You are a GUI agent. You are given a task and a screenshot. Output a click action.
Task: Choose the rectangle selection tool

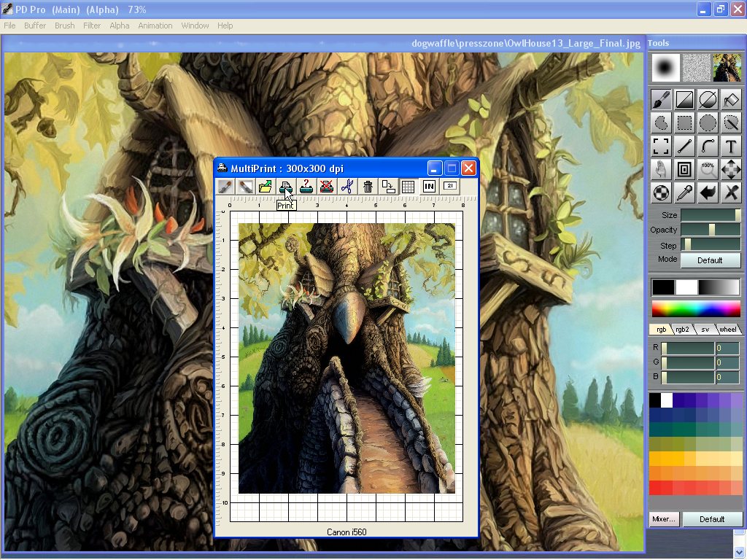[x=684, y=122]
